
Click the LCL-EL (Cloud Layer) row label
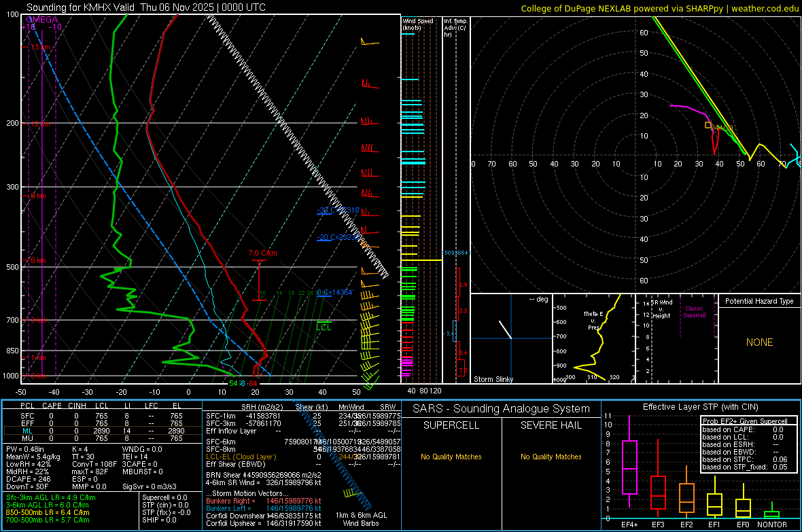click(x=241, y=457)
